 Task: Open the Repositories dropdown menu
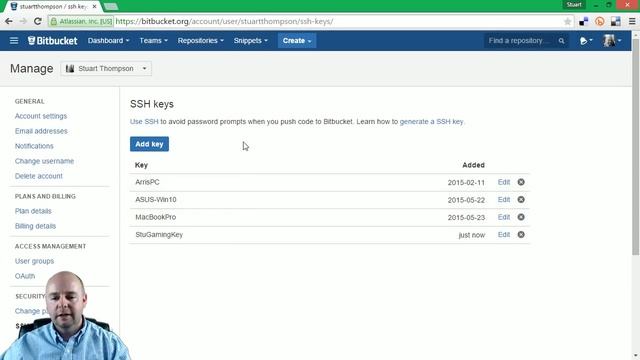pyautogui.click(x=200, y=41)
